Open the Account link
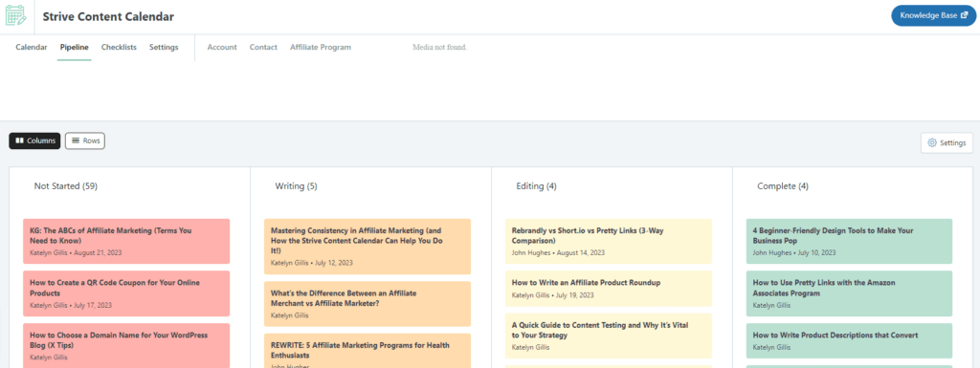 coord(222,48)
